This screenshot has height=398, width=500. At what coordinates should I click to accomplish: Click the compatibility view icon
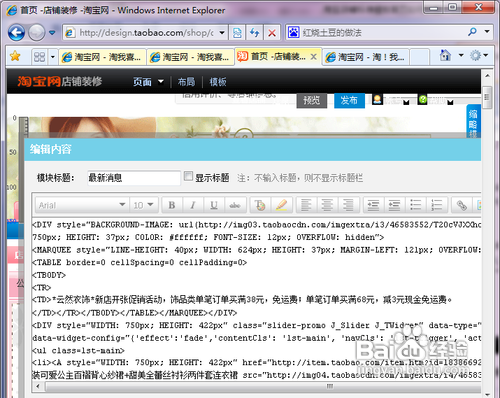[237, 33]
